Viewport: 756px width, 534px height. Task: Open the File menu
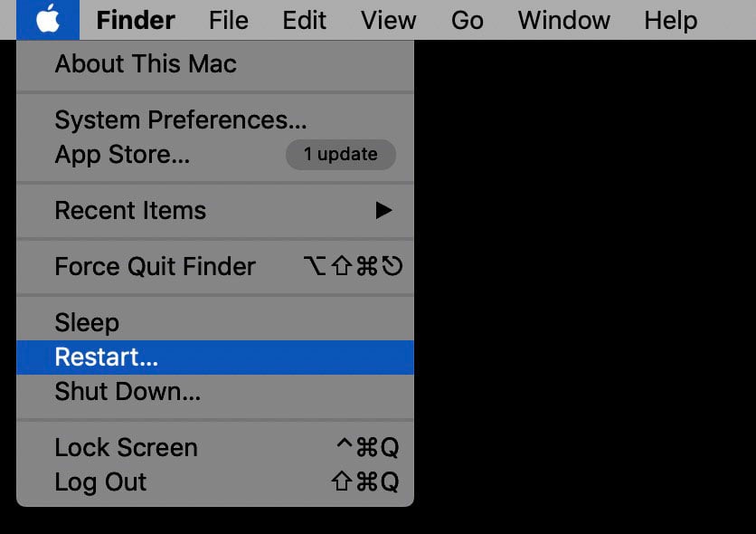pyautogui.click(x=228, y=20)
